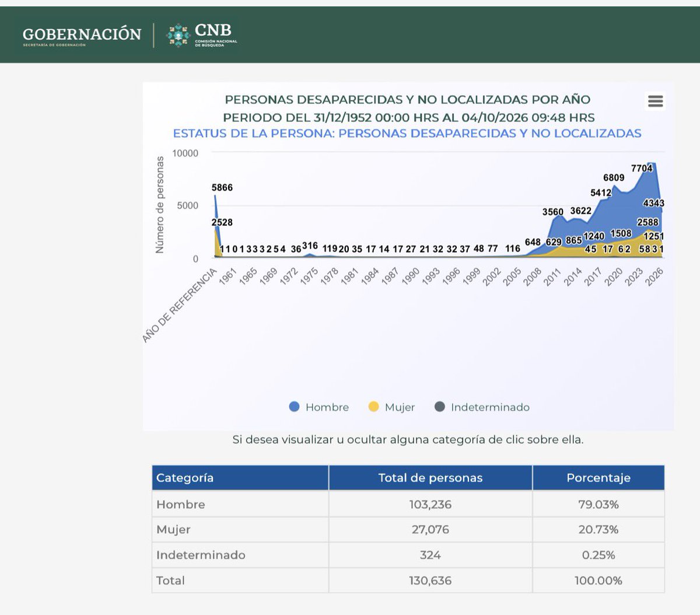Click the Porcentaje column header
This screenshot has width=700, height=615.
coord(598,478)
